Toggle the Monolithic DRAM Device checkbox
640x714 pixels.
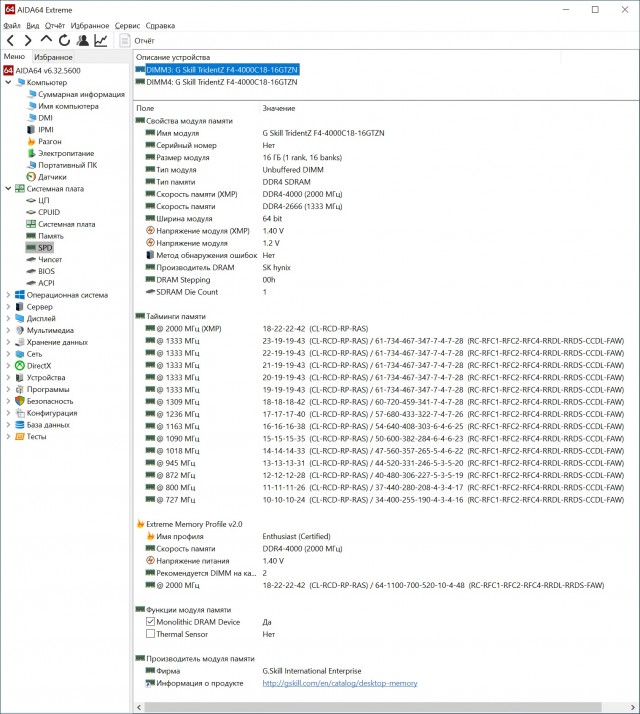[150, 622]
